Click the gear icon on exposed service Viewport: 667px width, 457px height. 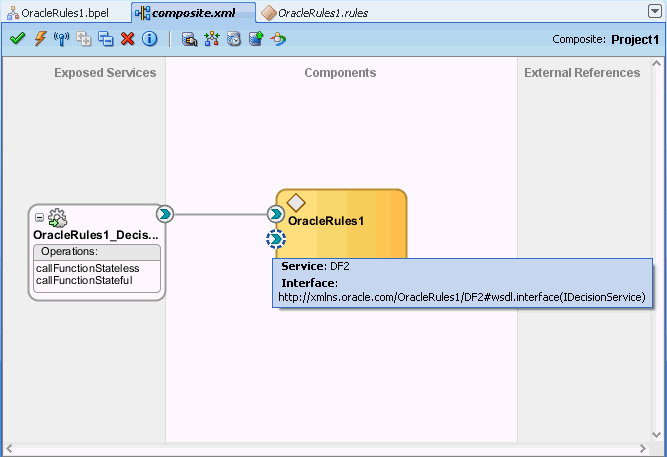click(57, 218)
